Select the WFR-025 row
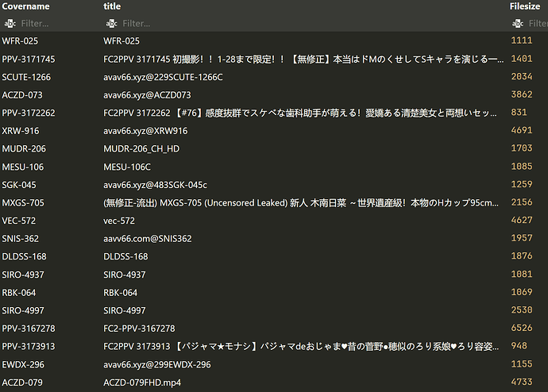548x392 pixels. pyautogui.click(x=274, y=40)
